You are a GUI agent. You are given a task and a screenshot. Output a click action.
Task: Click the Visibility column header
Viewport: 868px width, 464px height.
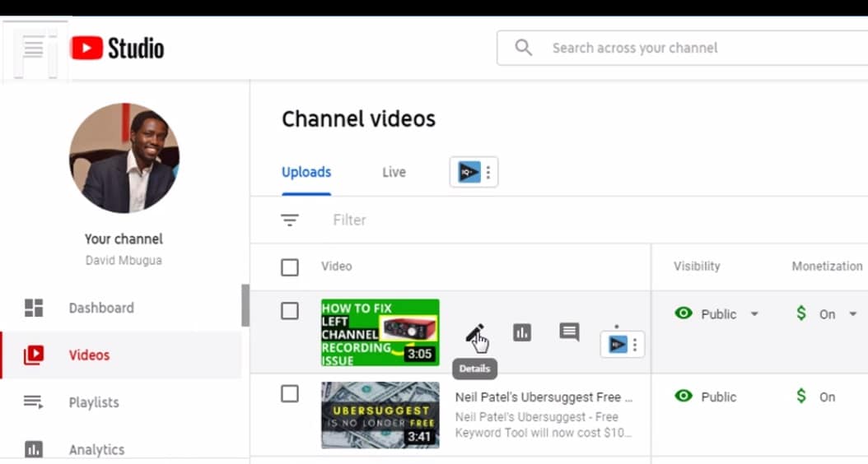coord(697,266)
